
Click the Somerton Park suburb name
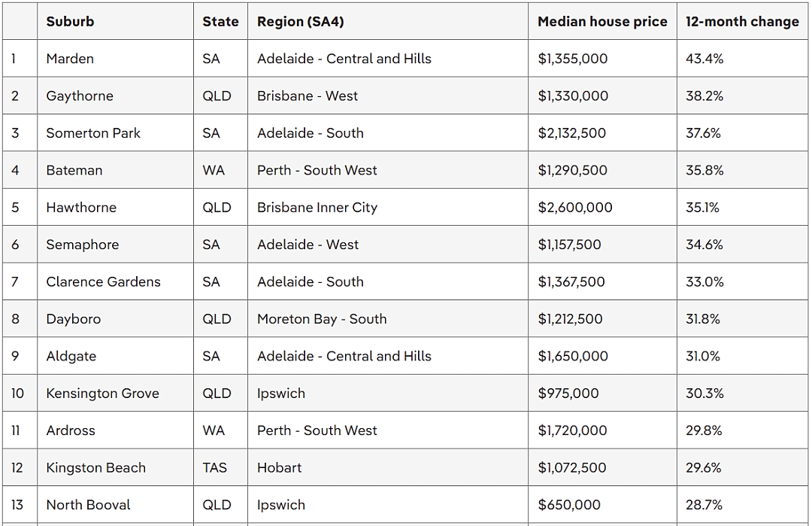tap(93, 133)
